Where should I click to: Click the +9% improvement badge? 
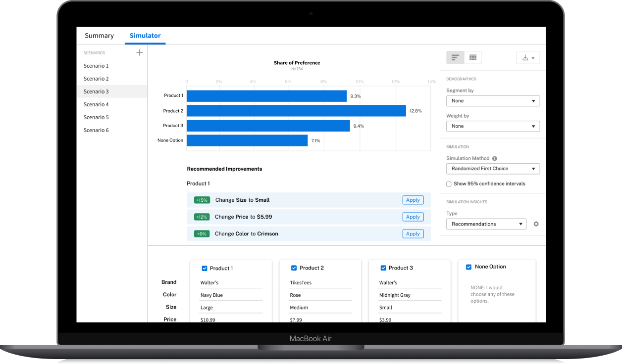202,234
